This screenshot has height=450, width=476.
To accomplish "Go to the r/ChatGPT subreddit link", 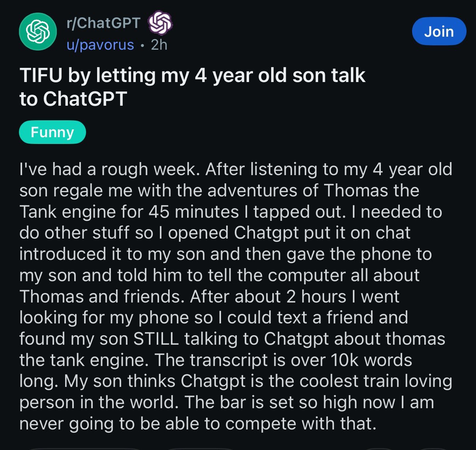I will click(103, 23).
